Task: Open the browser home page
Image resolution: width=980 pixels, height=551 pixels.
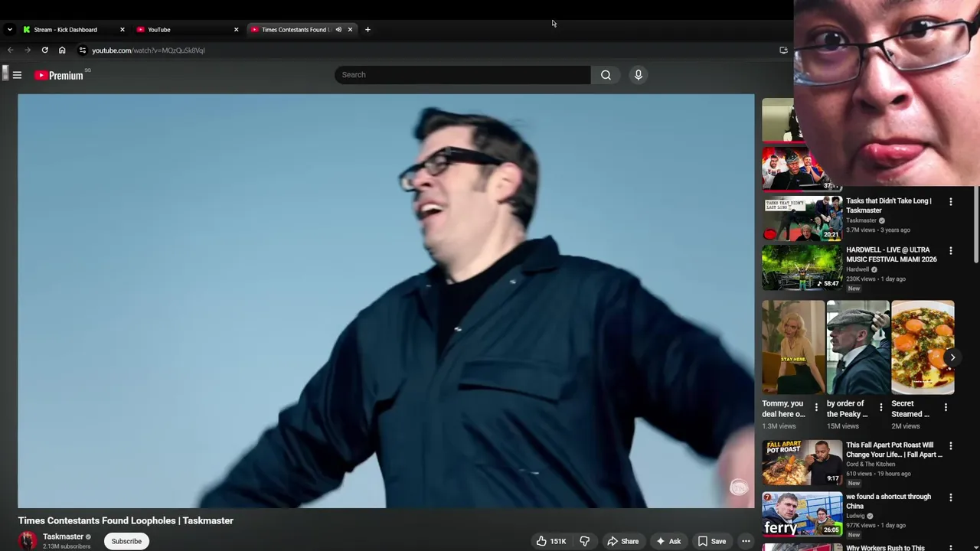Action: 62,51
